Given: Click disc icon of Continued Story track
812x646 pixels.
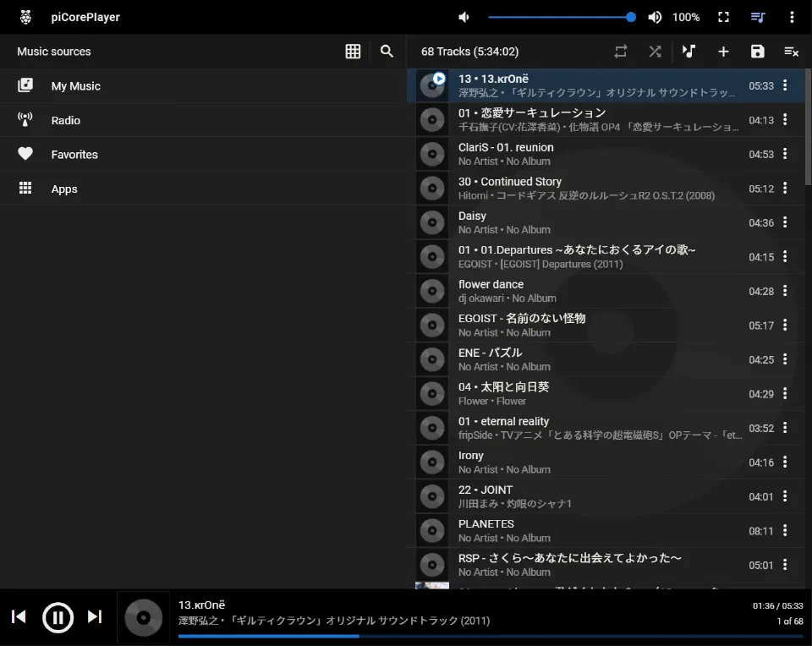Looking at the screenshot, I should pyautogui.click(x=432, y=189).
